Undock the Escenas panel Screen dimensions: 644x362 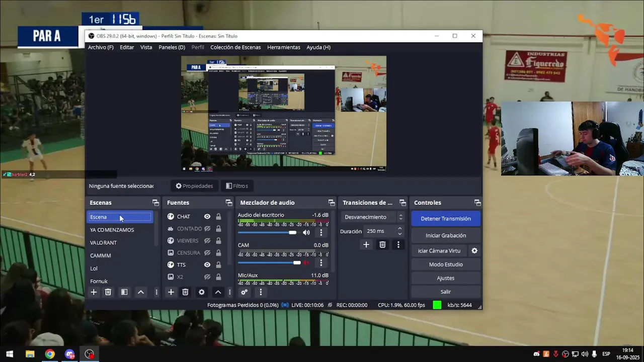point(155,203)
